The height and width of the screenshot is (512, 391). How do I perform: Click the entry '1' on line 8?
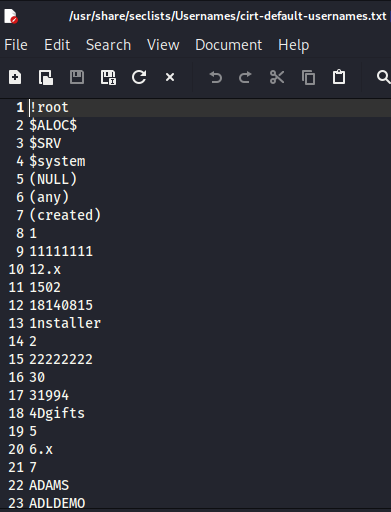[33, 233]
